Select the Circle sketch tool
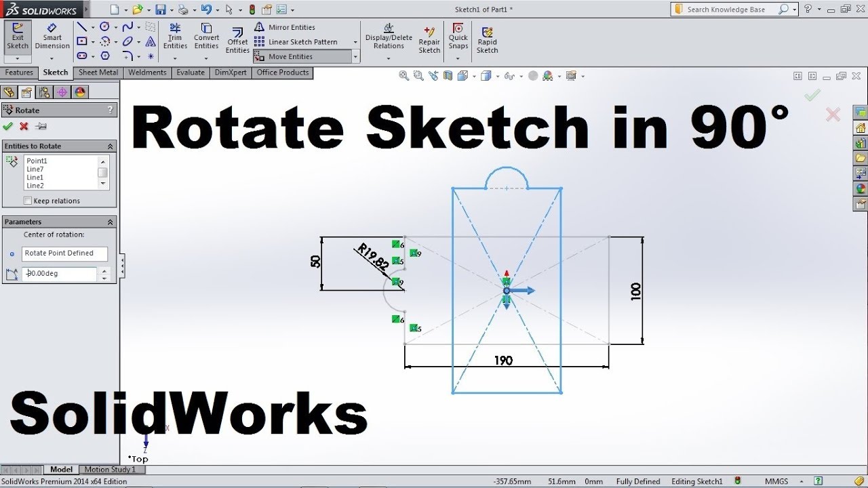 (x=104, y=27)
